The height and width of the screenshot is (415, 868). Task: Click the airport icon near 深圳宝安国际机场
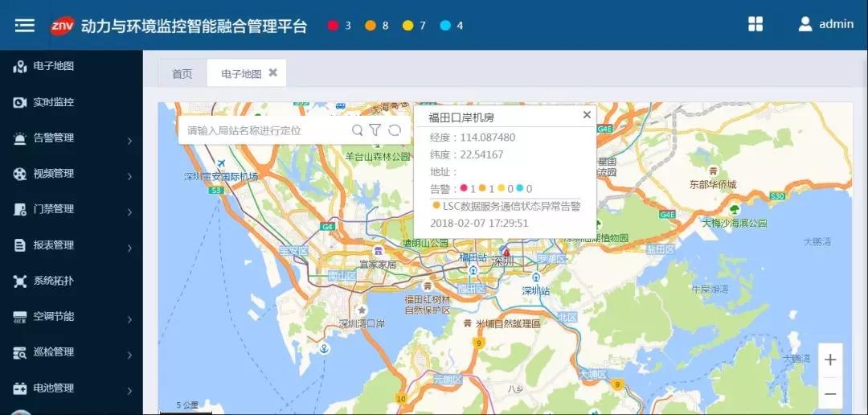point(222,164)
